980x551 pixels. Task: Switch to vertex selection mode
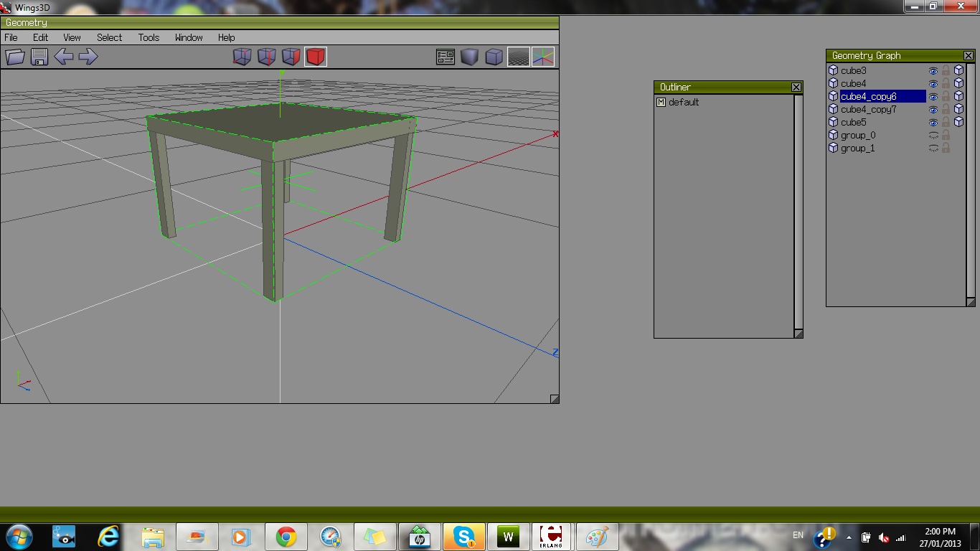(242, 57)
